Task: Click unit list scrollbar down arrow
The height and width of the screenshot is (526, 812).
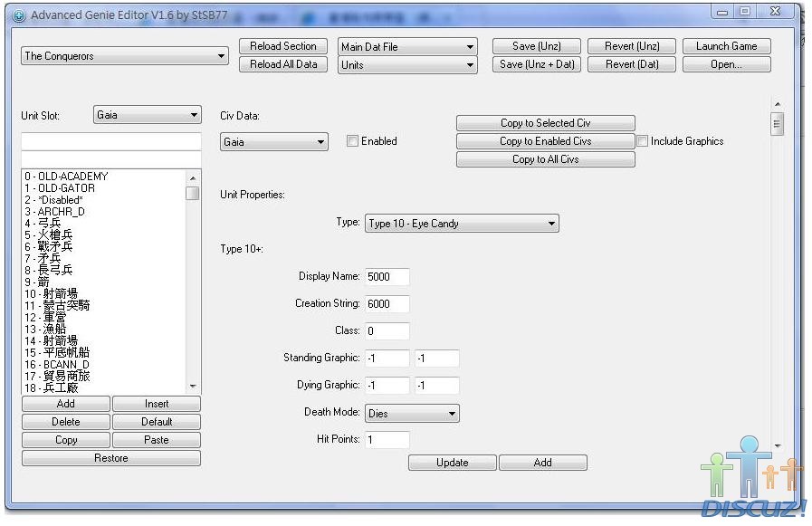Action: (x=193, y=387)
